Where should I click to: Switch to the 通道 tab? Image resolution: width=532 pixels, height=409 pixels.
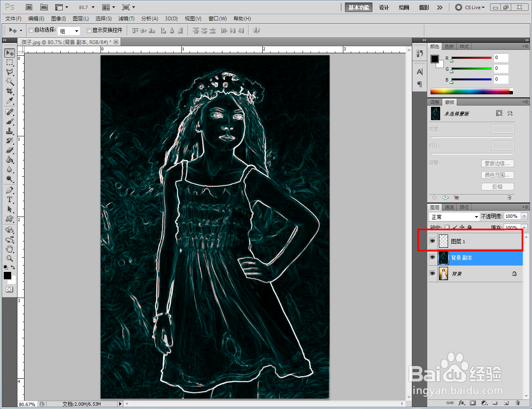[x=449, y=207]
